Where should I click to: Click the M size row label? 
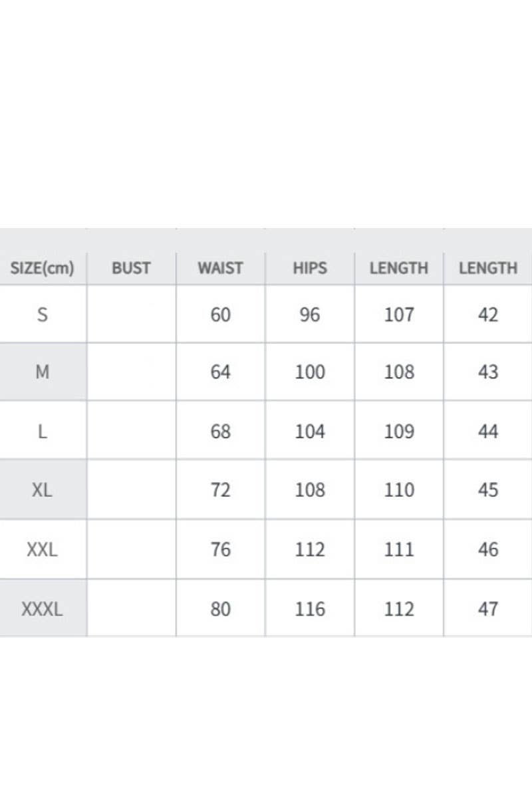pyautogui.click(x=43, y=372)
